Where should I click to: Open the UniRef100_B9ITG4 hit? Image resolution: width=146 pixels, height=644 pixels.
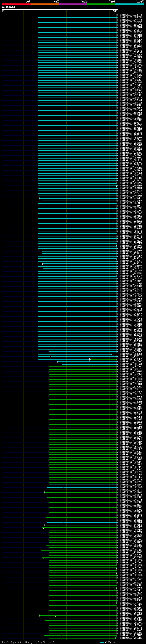tap(131, 384)
